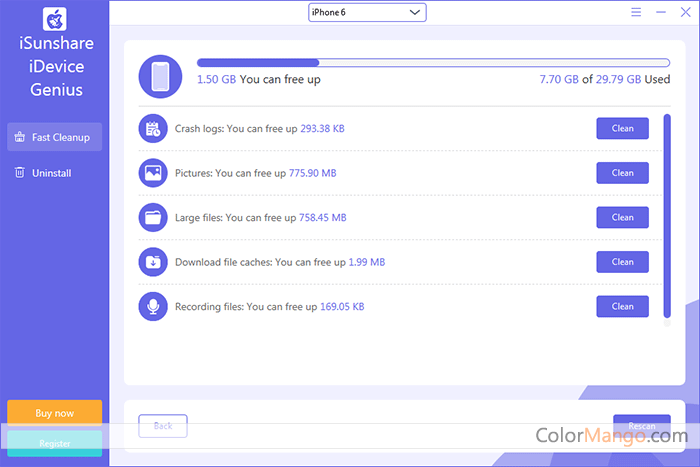Clean the Recording files
The height and width of the screenshot is (467, 700).
click(x=622, y=306)
